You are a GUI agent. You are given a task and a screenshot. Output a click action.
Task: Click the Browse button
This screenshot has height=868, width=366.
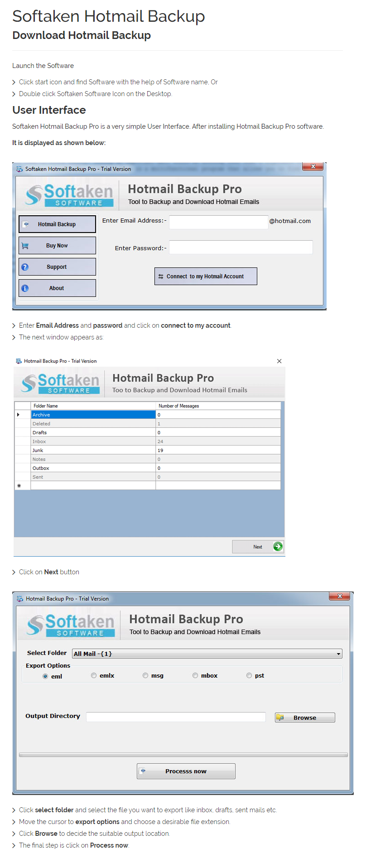point(305,718)
